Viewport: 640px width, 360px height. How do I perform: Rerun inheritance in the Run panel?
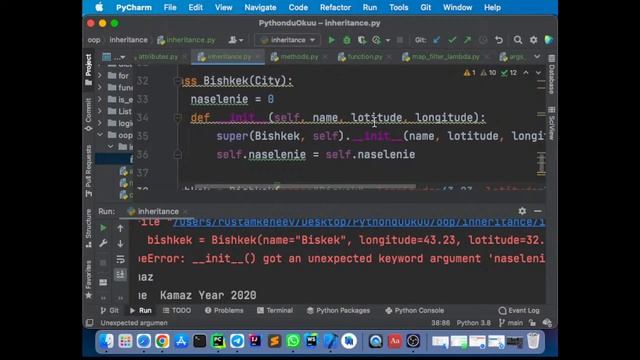pyautogui.click(x=103, y=228)
